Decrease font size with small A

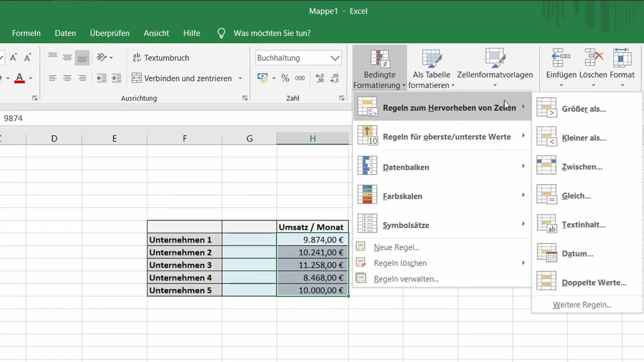[x=28, y=58]
